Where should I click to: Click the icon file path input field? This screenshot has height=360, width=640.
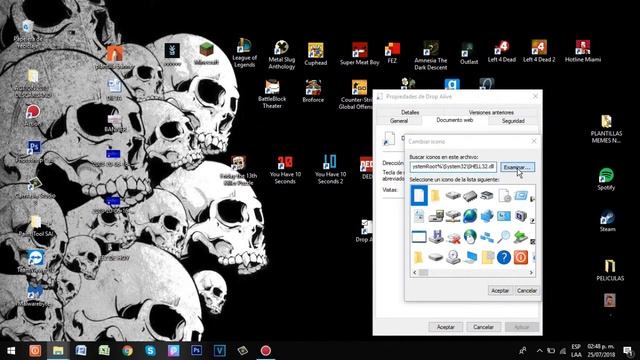(453, 167)
